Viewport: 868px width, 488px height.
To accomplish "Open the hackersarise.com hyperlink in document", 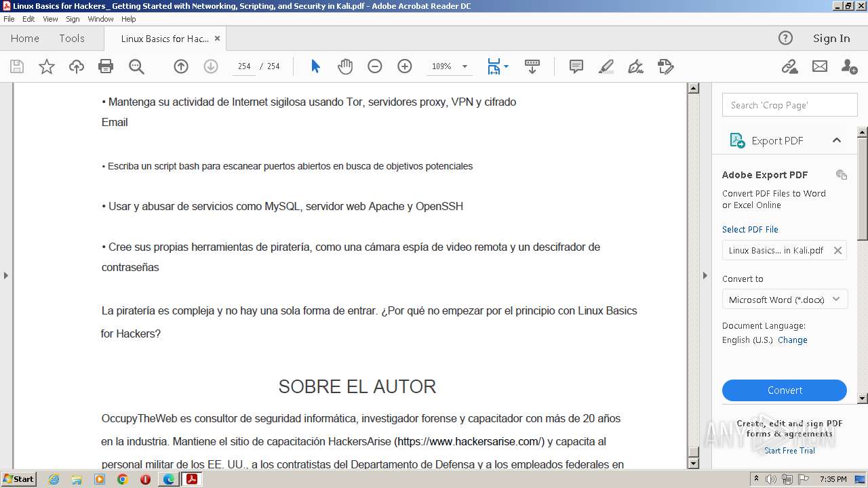I will [x=469, y=442].
